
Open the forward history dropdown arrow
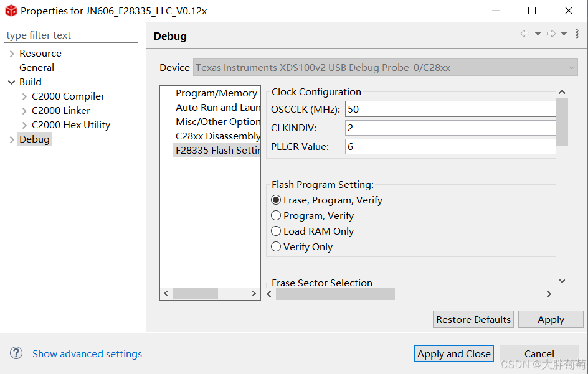564,34
